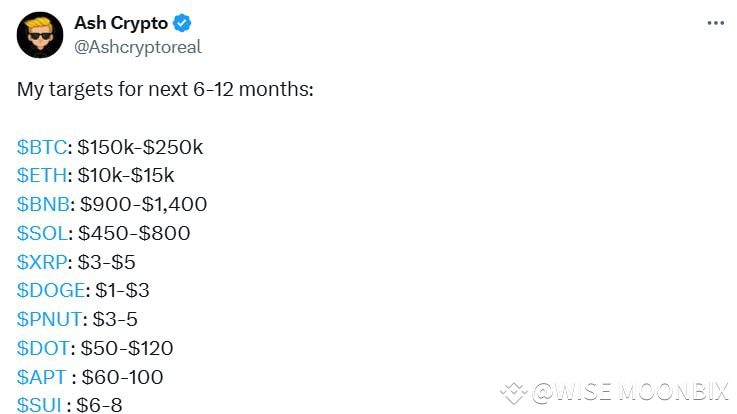The width and height of the screenshot is (737, 414).
Task: Click the Wise Moonbix watermark logo
Action: pos(514,393)
